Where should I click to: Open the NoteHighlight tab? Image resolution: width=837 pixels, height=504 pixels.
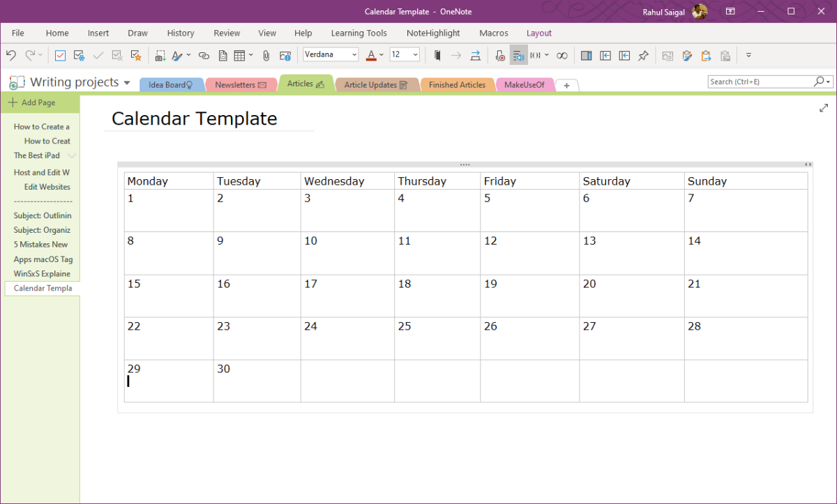[433, 33]
